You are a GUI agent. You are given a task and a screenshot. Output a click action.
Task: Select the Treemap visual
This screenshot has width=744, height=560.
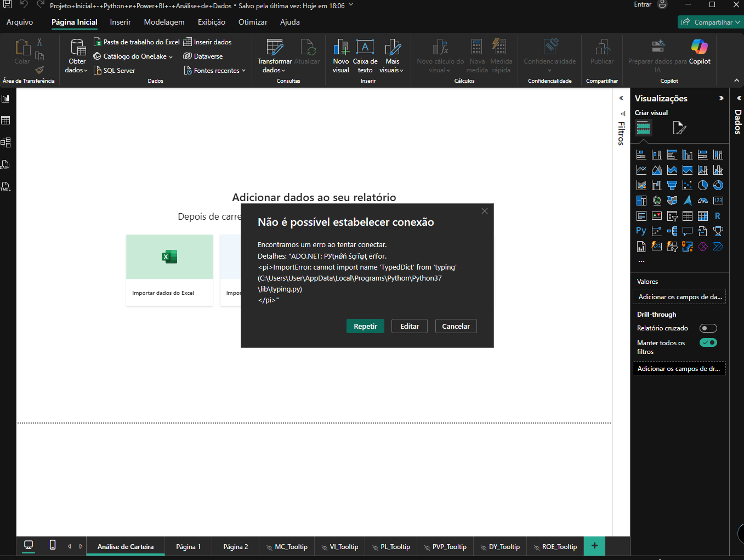641,201
